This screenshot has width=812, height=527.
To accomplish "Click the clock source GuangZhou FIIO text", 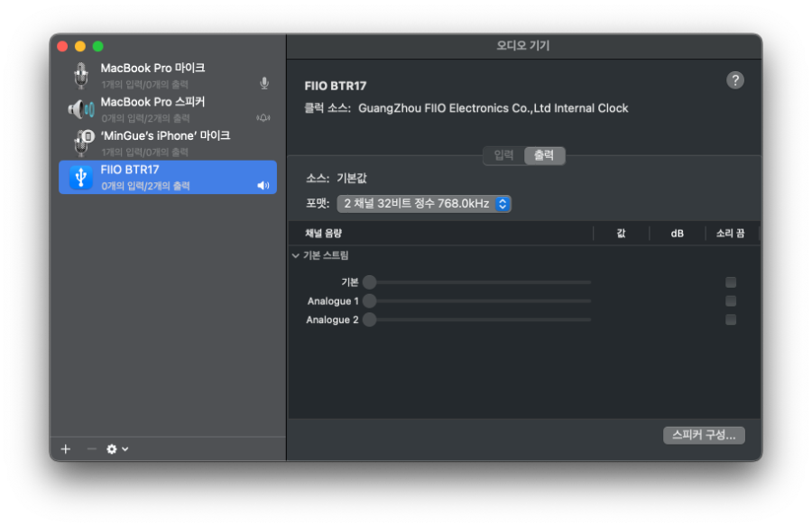I will (493, 108).
